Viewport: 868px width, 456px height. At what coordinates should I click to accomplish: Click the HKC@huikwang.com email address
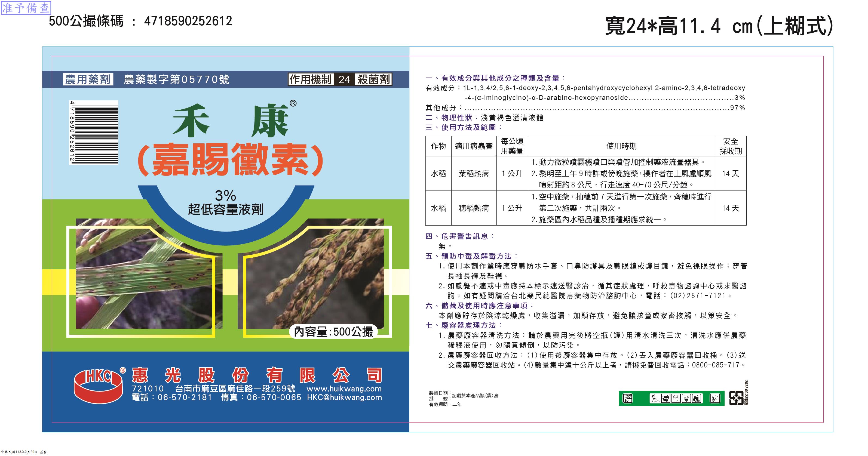pyautogui.click(x=344, y=398)
